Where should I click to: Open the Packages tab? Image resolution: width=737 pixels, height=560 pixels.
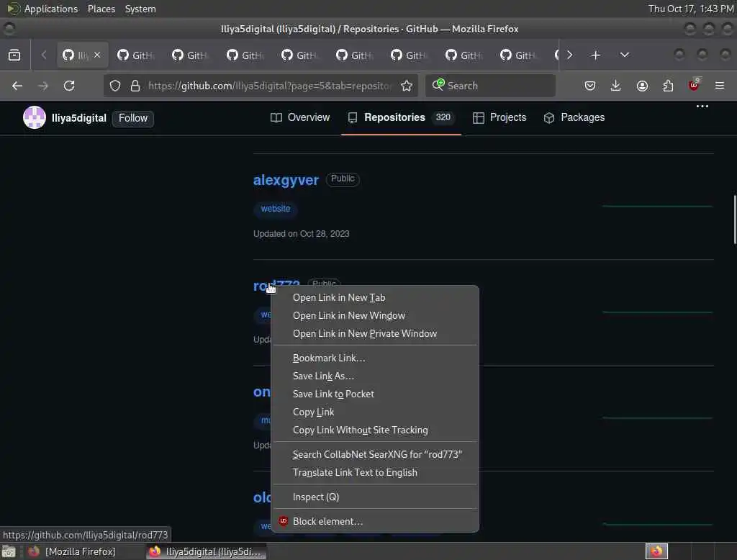(x=574, y=117)
